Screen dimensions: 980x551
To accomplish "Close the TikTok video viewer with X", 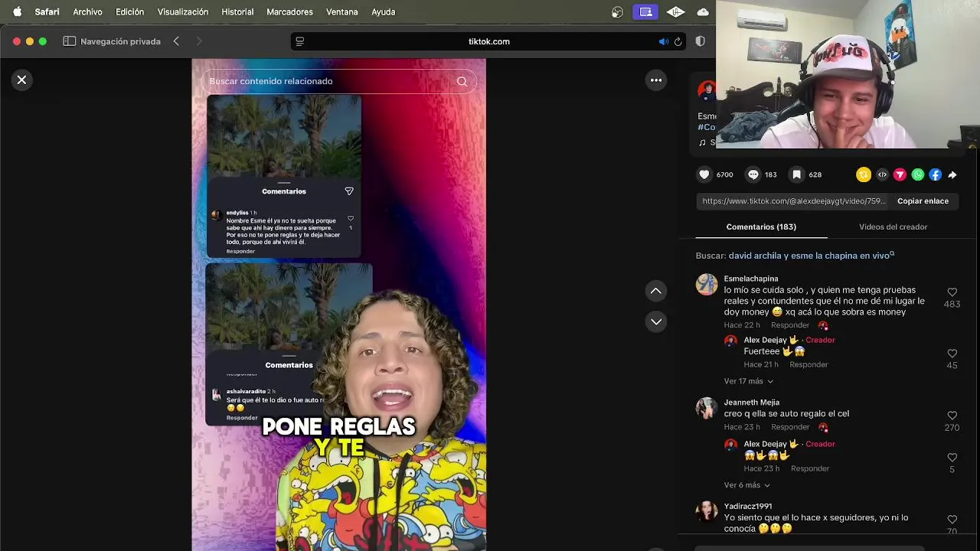I will pyautogui.click(x=21, y=80).
